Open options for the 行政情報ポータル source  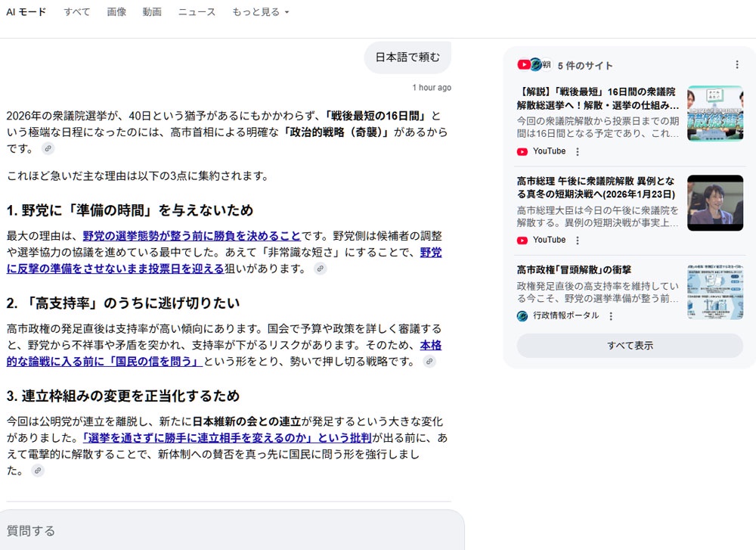[x=611, y=315]
